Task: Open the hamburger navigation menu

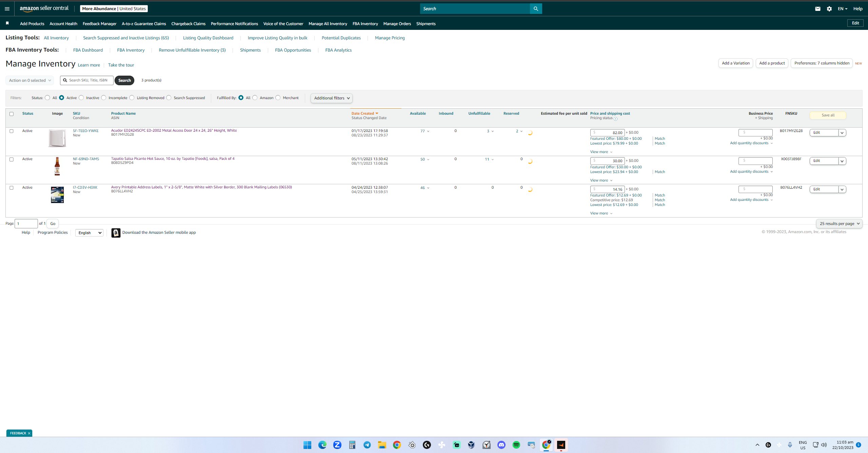Action: [x=7, y=9]
